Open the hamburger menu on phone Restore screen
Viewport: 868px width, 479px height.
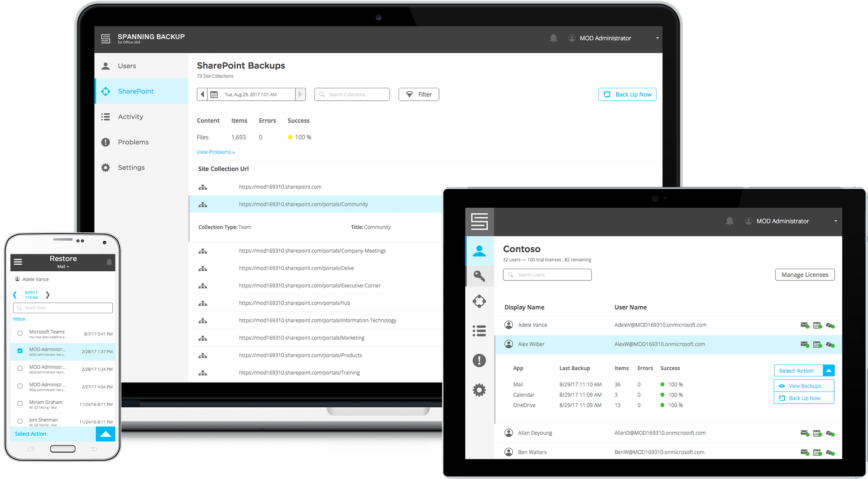coord(18,262)
